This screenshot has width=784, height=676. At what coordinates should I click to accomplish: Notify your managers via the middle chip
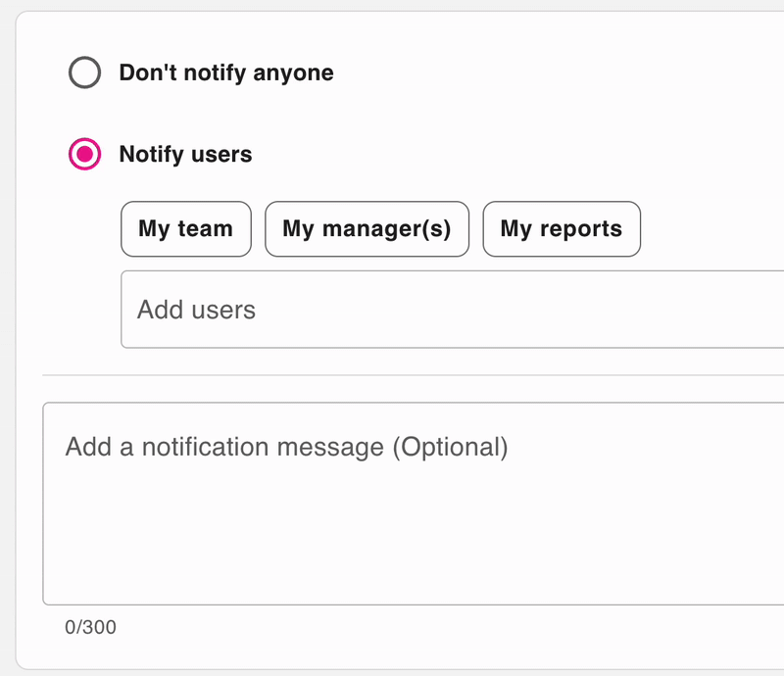click(x=367, y=229)
